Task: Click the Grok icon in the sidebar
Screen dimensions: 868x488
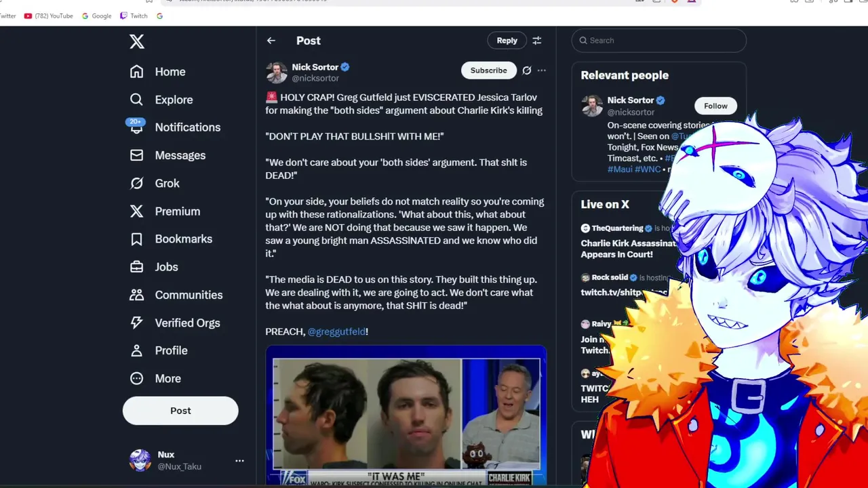Action: pyautogui.click(x=137, y=183)
